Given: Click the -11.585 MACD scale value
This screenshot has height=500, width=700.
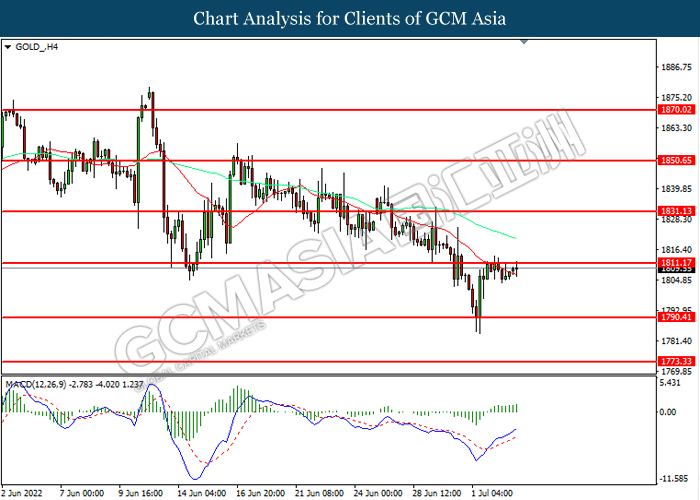Looking at the screenshot, I should click(674, 479).
